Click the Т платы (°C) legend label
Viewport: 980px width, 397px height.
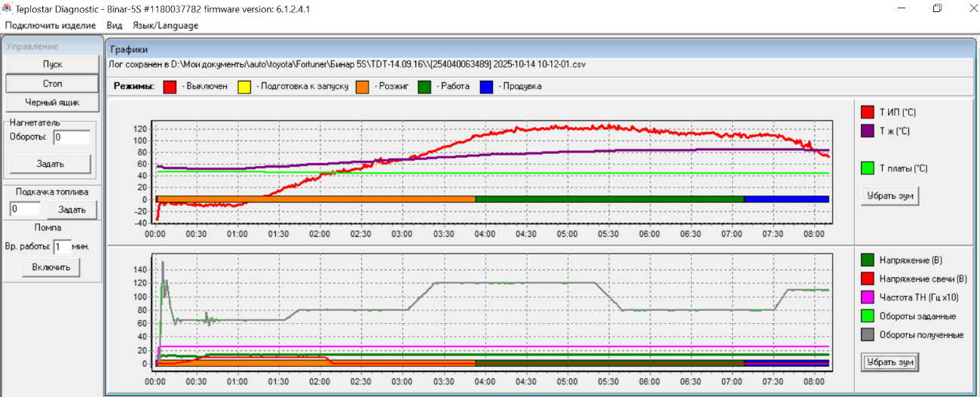click(904, 168)
